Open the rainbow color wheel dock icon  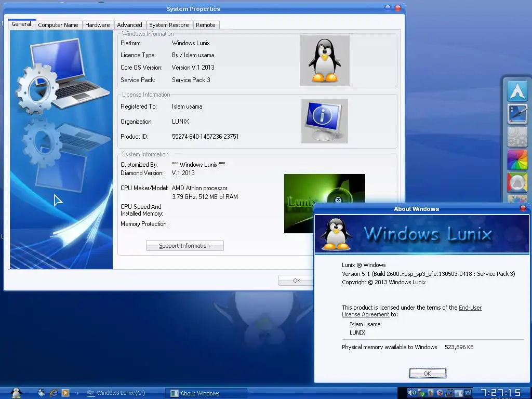[x=517, y=159]
